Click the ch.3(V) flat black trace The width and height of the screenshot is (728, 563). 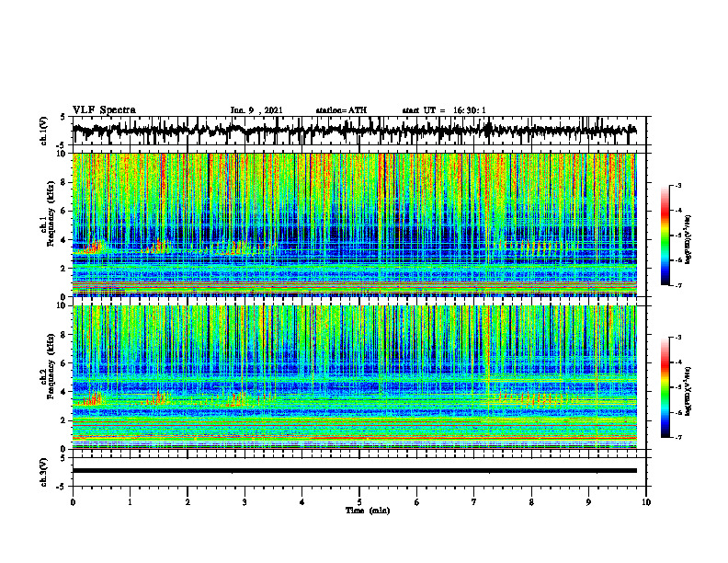354,471
